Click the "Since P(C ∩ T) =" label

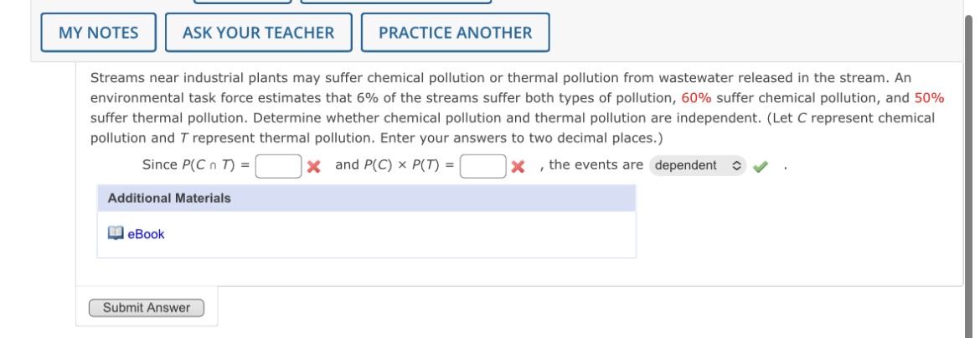point(195,165)
